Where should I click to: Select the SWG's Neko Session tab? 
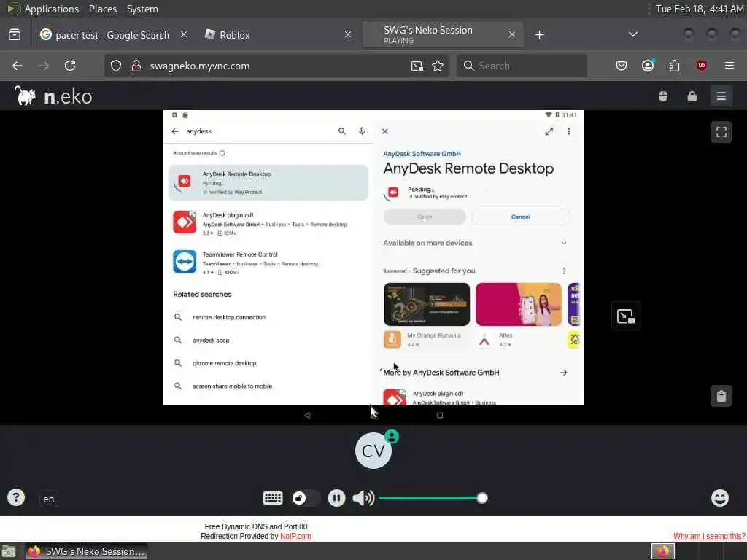coord(443,35)
